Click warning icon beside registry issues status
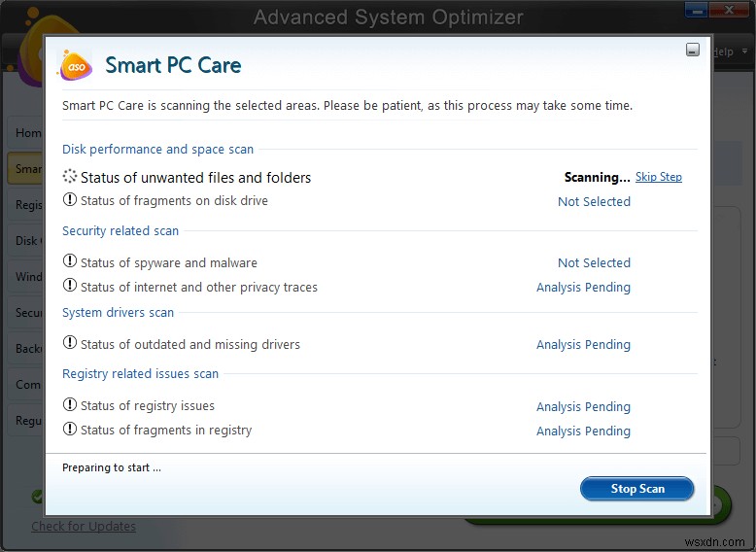The height and width of the screenshot is (552, 756). tap(69, 405)
